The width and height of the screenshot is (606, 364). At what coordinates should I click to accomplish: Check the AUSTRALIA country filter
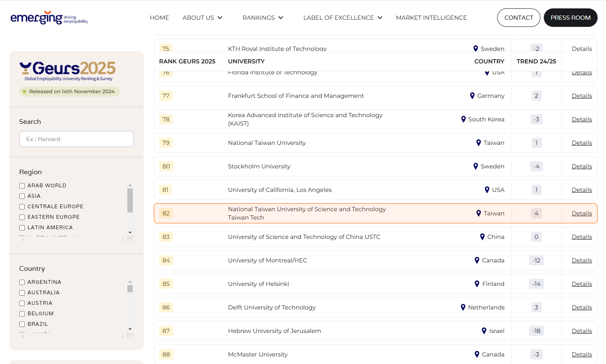(x=22, y=292)
